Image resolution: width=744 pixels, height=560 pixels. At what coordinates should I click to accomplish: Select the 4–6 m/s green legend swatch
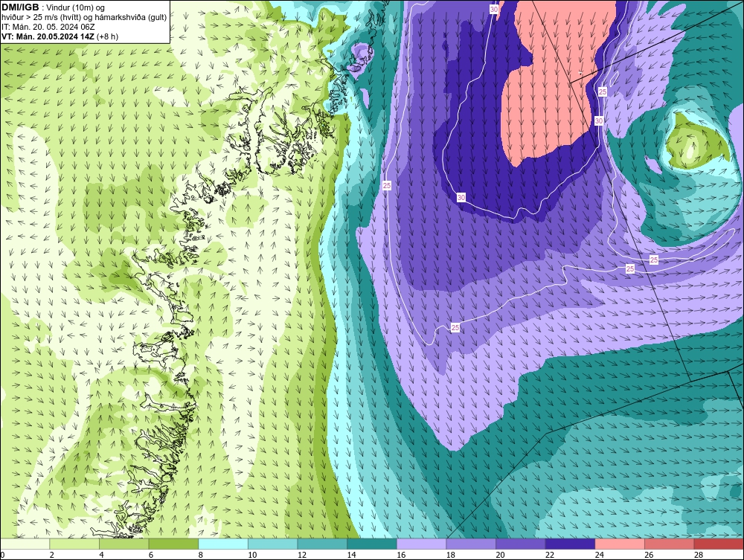coord(124,544)
